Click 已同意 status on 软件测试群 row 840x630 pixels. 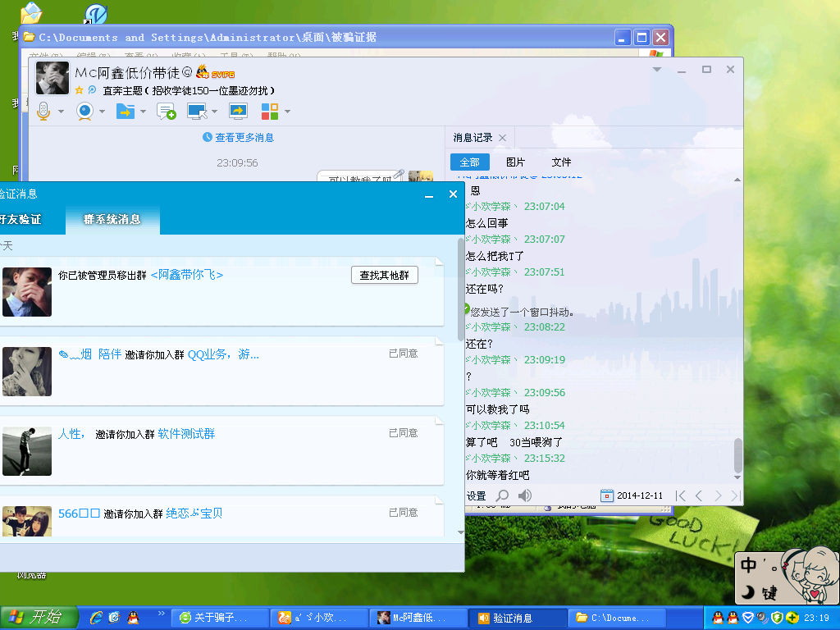[404, 433]
